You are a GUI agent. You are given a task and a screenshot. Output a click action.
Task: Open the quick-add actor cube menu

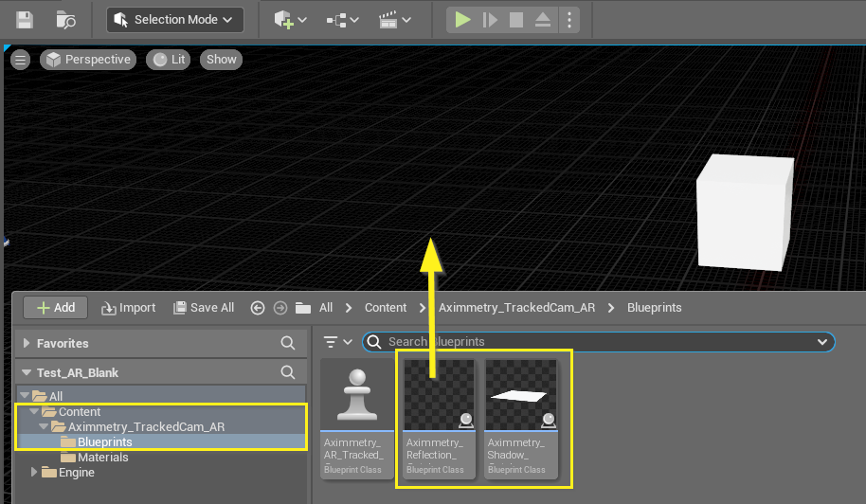(290, 20)
